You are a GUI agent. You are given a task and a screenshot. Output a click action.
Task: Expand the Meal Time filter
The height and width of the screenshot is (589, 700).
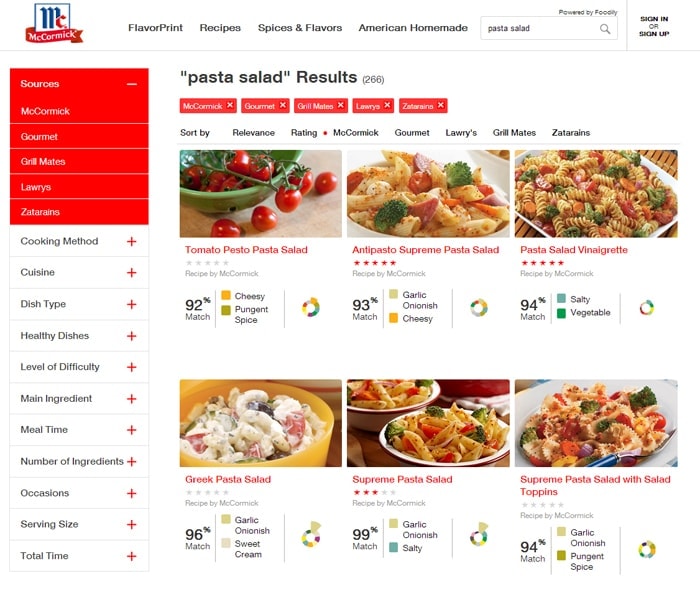point(131,430)
